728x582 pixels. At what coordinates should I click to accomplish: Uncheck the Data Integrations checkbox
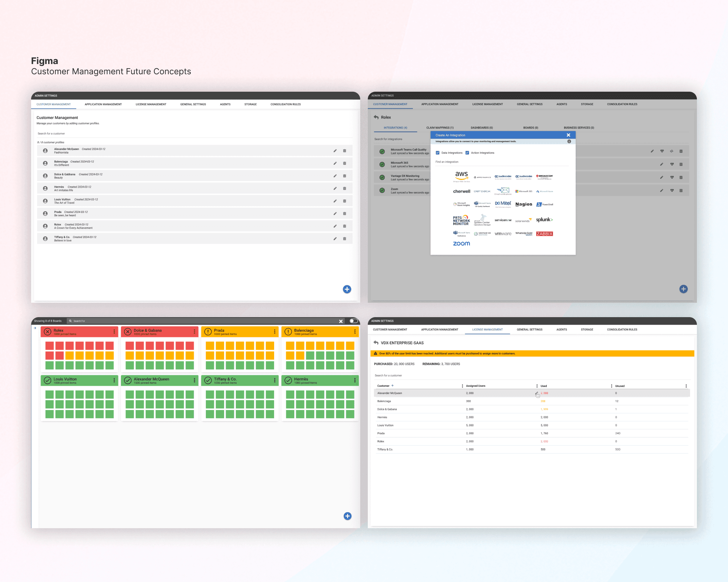click(438, 153)
